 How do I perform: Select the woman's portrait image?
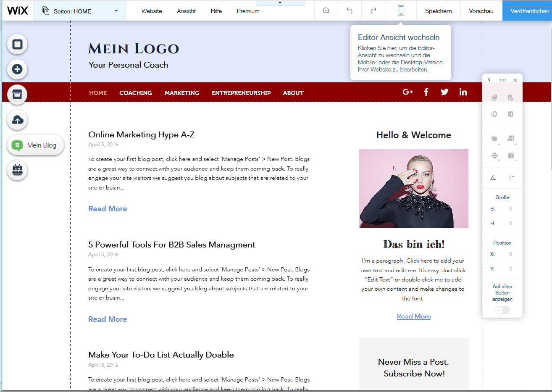coord(414,189)
